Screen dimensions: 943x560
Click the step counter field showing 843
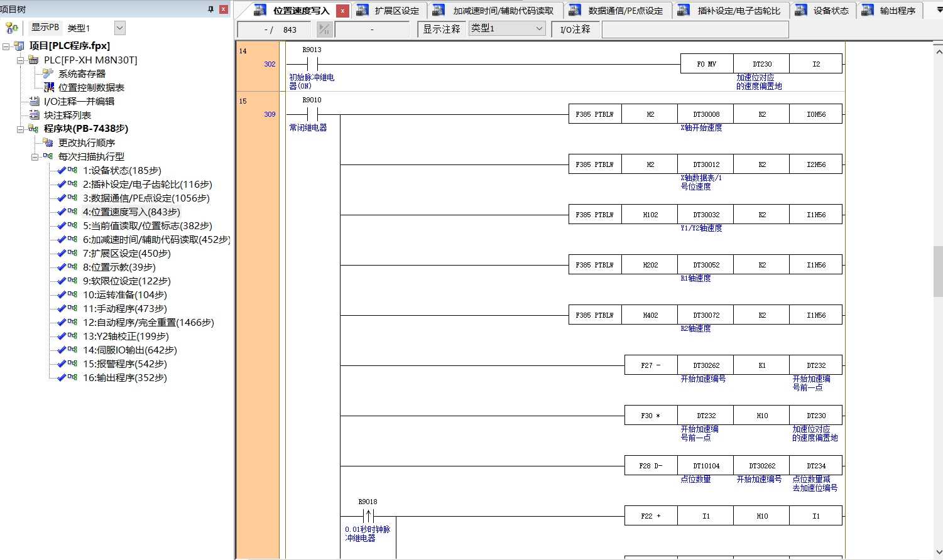[x=274, y=30]
